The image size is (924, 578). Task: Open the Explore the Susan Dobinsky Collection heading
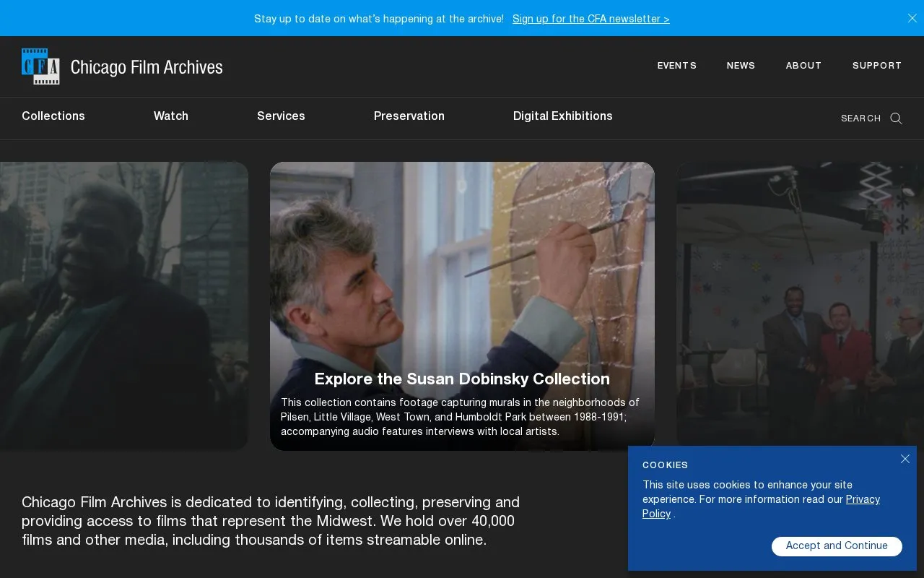point(462,379)
